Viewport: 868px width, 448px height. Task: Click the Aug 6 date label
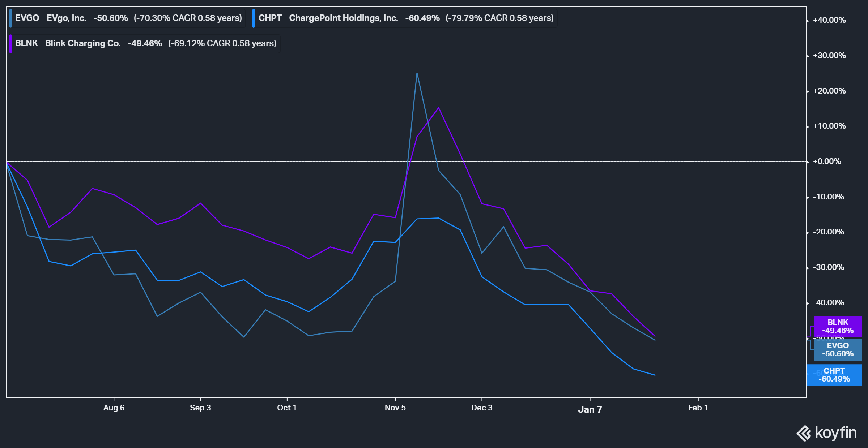click(114, 408)
